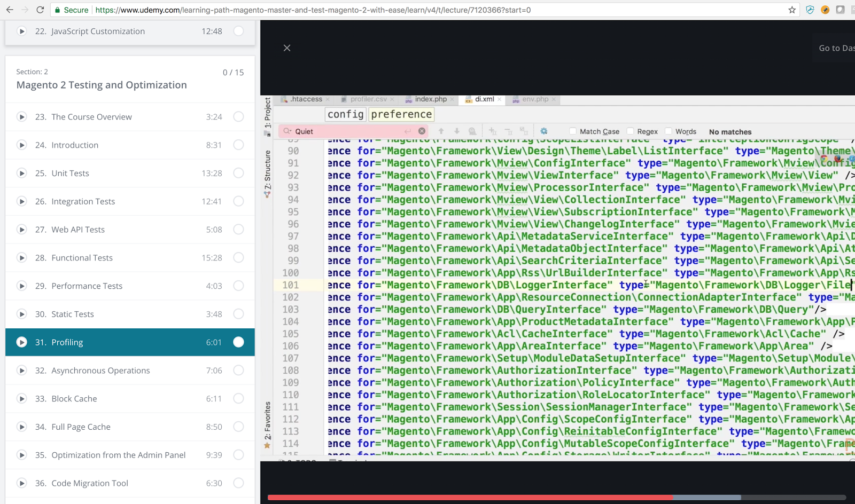Mark Introduction lecture as complete
855x504 pixels.
point(238,145)
